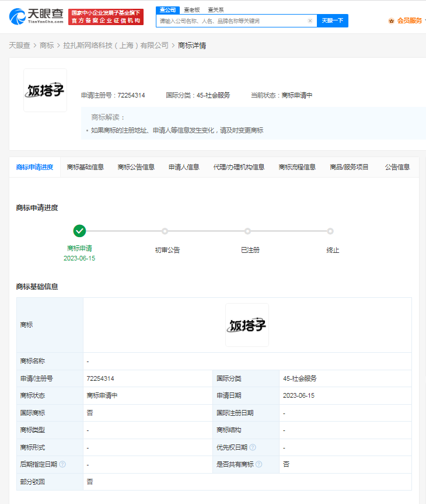Image resolution: width=426 pixels, height=504 pixels.
Task: Clear the search box with the X icon
Action: pos(310,21)
